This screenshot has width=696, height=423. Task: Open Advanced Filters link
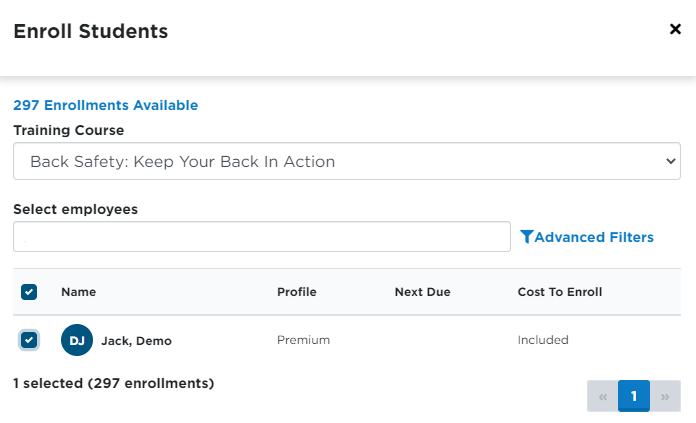coord(587,237)
